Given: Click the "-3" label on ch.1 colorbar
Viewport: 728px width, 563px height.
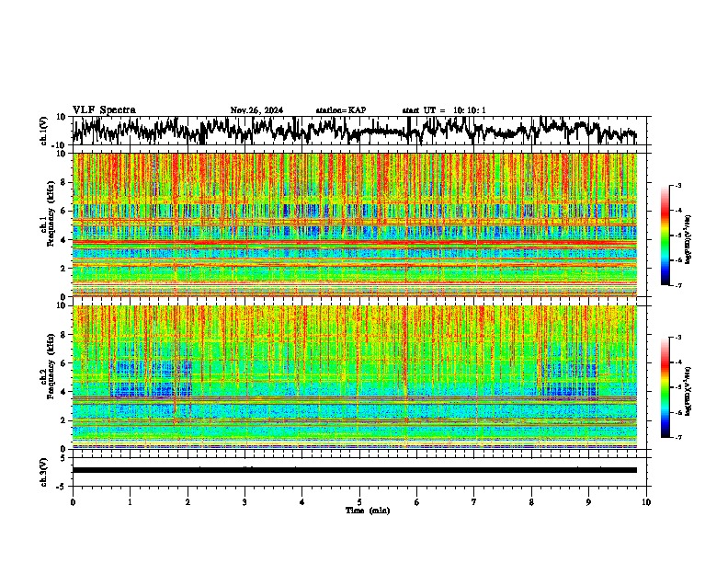Looking at the screenshot, I should click(x=678, y=186).
